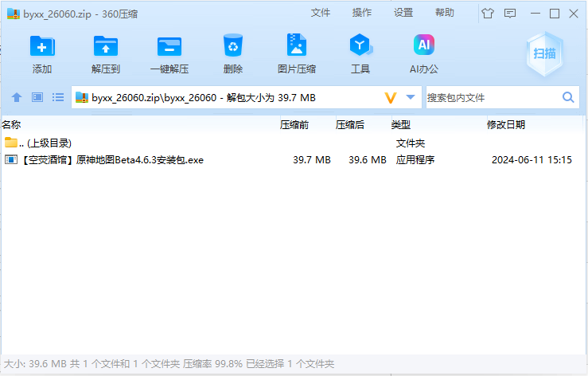Minimize the 360压缩 window

535,14
